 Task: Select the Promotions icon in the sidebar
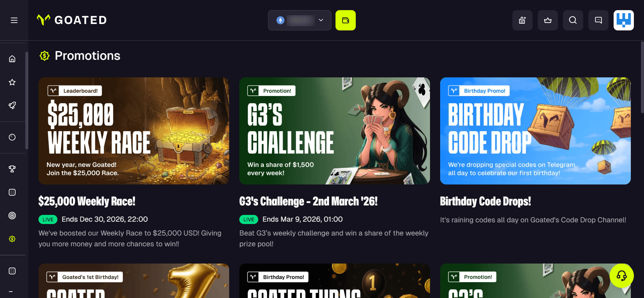click(x=12, y=239)
